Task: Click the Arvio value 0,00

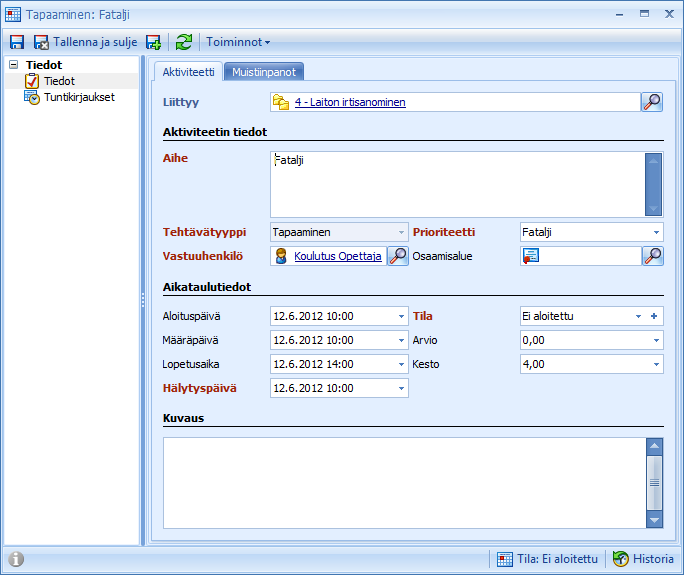Action: (x=534, y=340)
